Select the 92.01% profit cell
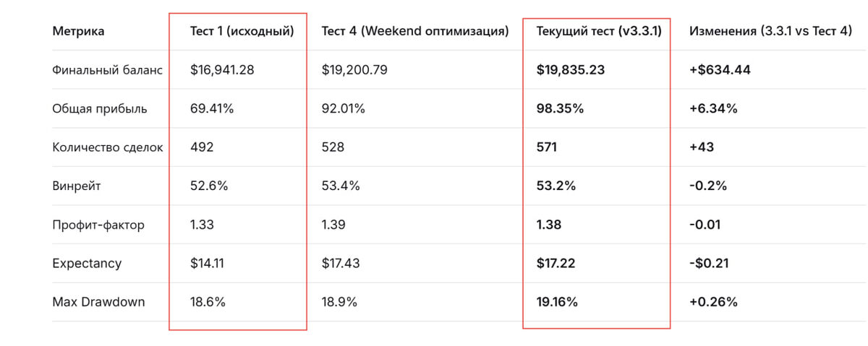Image resolution: width=868 pixels, height=346 pixels. click(344, 109)
